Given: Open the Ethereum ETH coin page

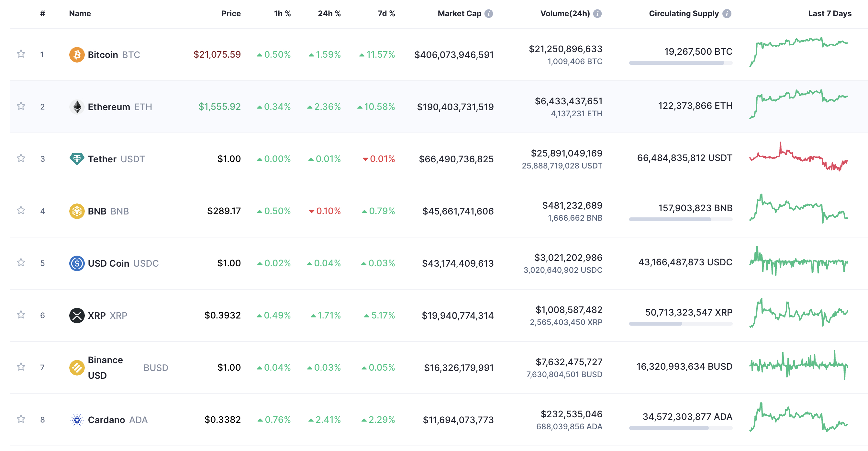Looking at the screenshot, I should coord(120,107).
